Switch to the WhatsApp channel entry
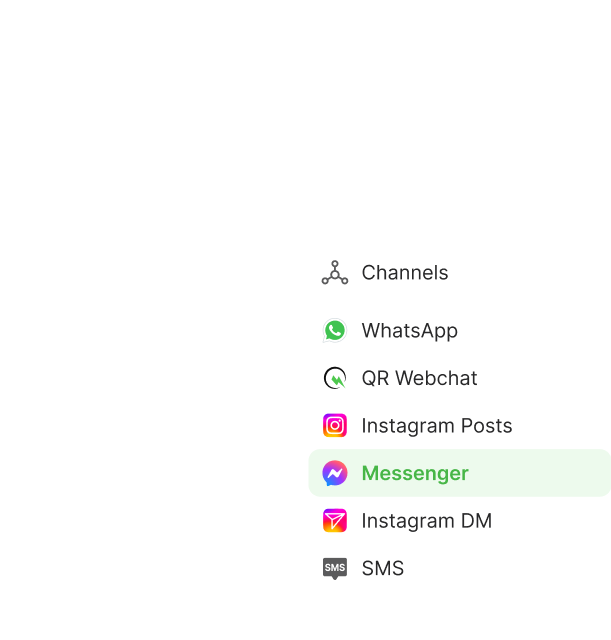The width and height of the screenshot is (611, 640). pos(460,330)
